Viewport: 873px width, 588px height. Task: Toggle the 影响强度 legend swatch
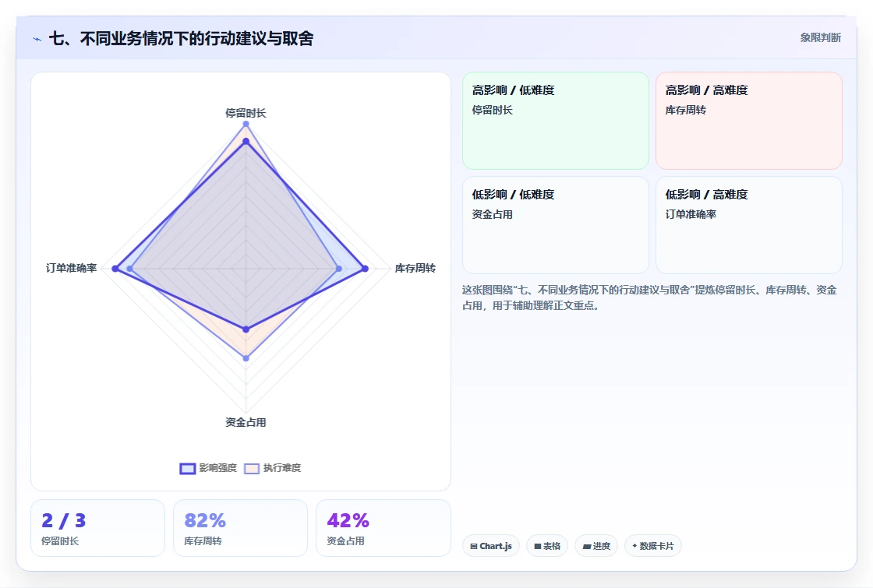[x=188, y=468]
